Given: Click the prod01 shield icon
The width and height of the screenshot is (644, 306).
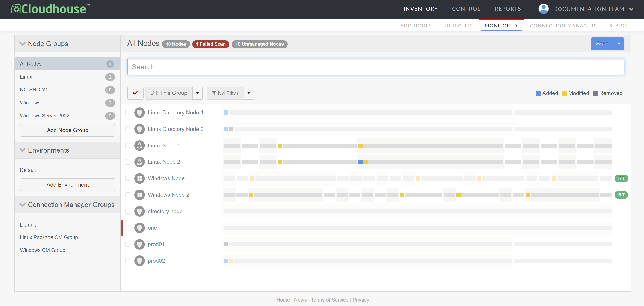Looking at the screenshot, I should (x=139, y=244).
